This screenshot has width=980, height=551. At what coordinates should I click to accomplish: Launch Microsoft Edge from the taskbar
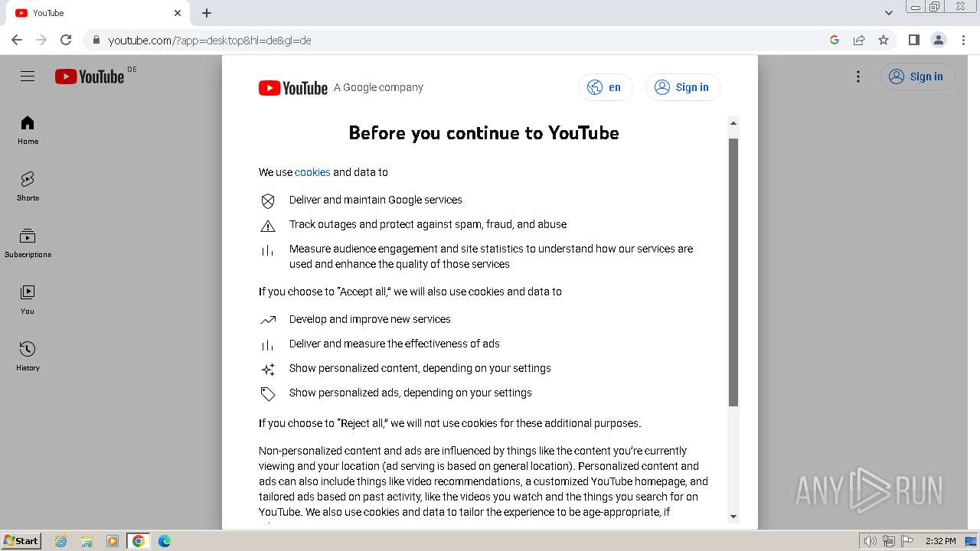[164, 541]
